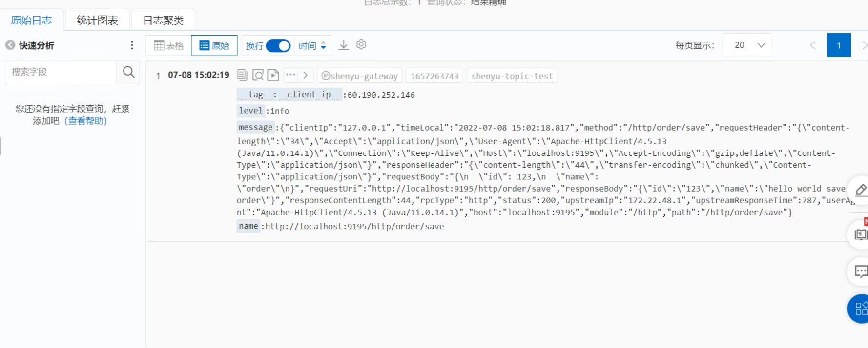Copy log entry with document icon

(x=242, y=75)
